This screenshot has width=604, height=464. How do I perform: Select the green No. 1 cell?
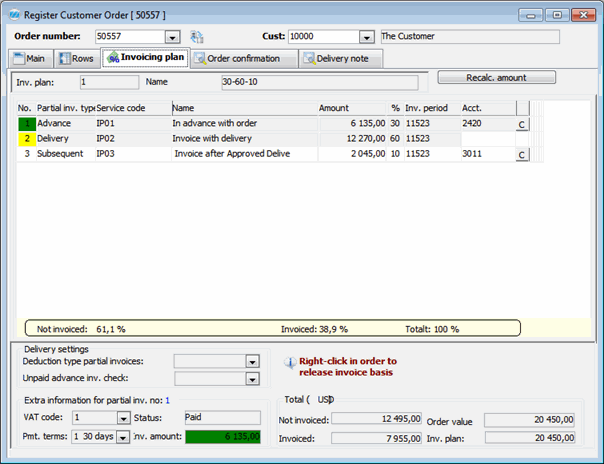pos(26,123)
